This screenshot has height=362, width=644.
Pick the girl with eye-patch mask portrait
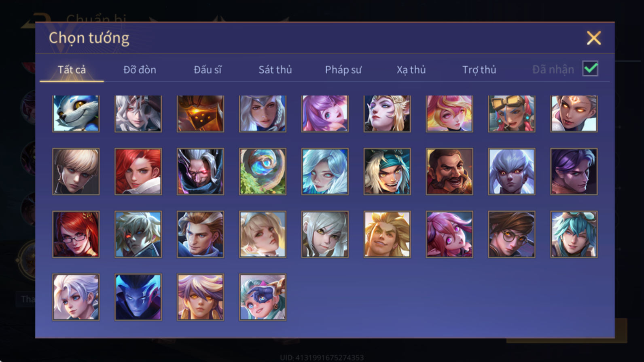[263, 297]
